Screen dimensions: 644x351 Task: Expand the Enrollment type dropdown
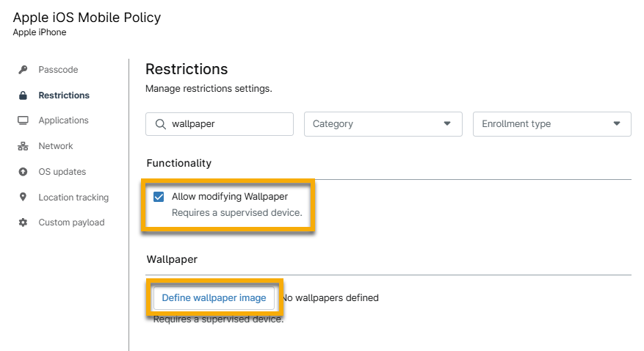pos(551,124)
